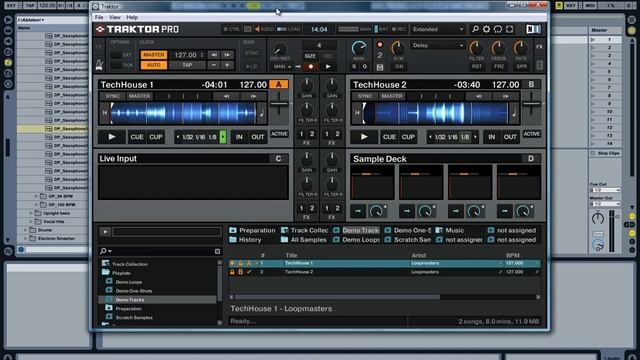Viewport: 640px width, 360px height.
Task: Set loop OUT point on deck B
Action: [x=510, y=137]
